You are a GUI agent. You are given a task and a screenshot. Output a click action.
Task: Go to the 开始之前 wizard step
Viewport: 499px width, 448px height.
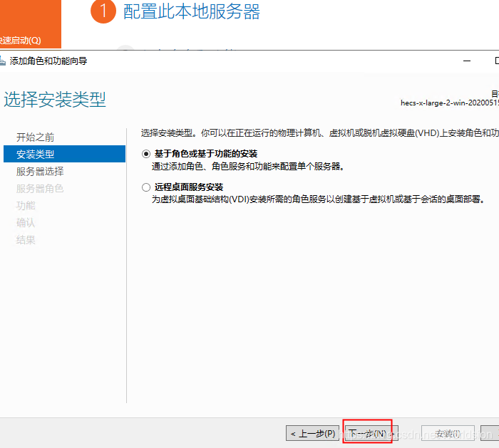coord(35,137)
